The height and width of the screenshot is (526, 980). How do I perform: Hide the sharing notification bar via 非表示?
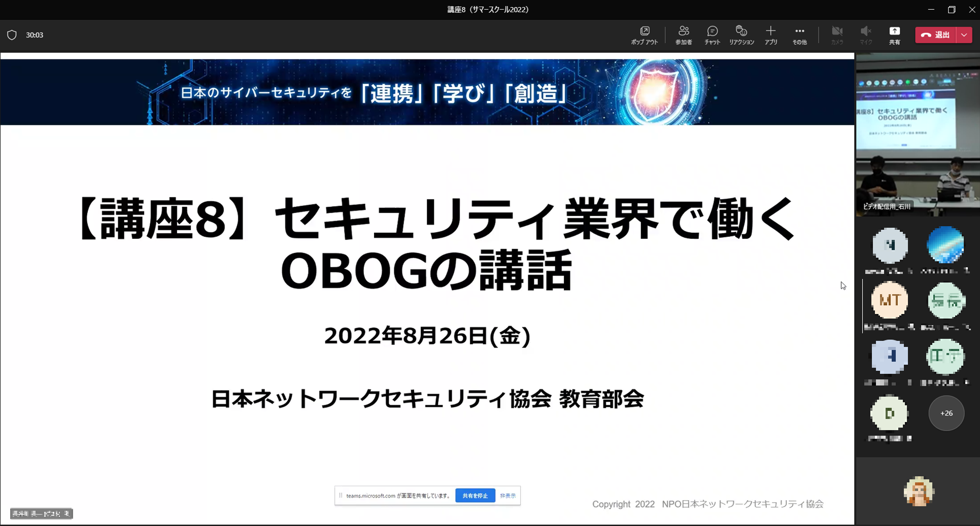(x=508, y=496)
